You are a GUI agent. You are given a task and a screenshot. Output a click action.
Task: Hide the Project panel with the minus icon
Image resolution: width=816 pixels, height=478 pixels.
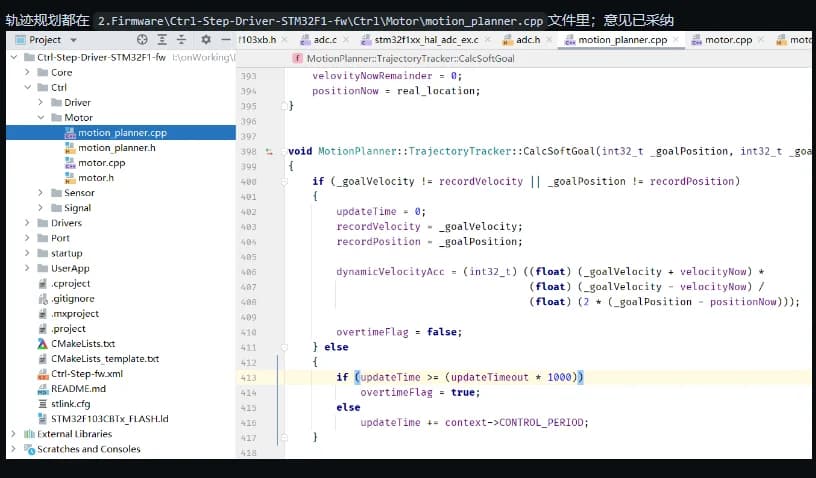[225, 40]
